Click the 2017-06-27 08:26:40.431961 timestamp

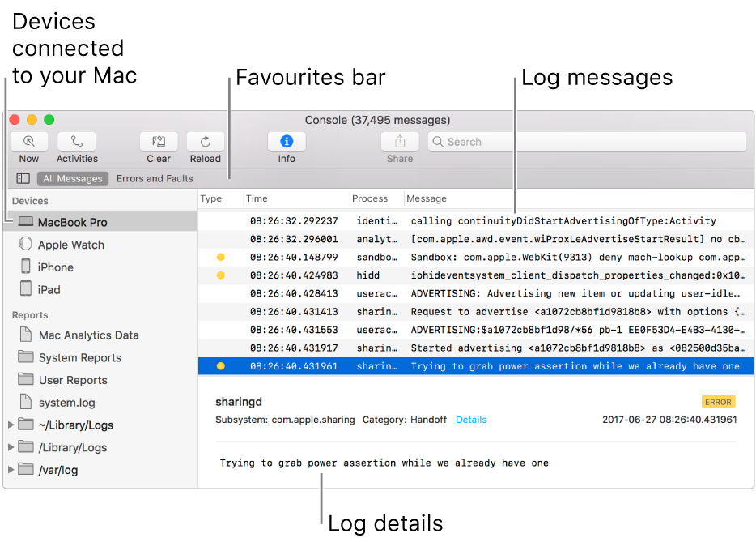click(669, 420)
